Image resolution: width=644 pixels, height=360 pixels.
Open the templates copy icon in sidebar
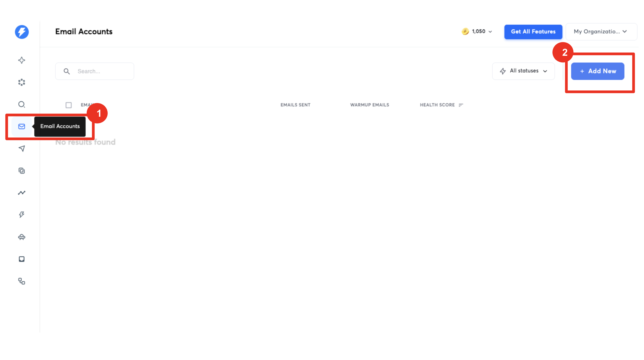[22, 171]
